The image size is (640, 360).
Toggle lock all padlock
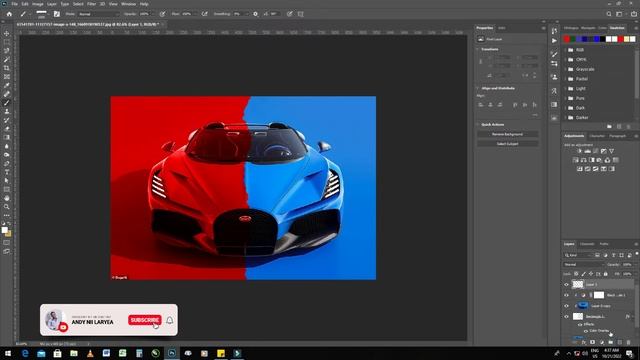tap(606, 274)
